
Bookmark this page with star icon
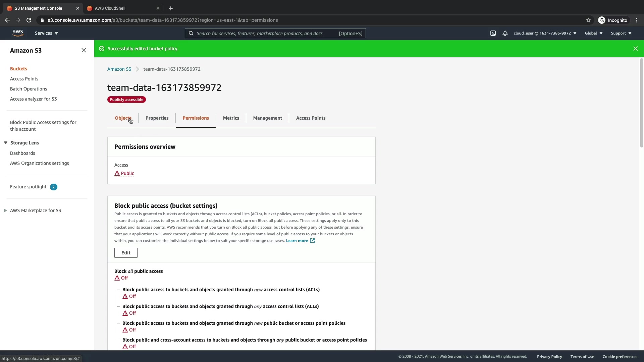point(588,20)
